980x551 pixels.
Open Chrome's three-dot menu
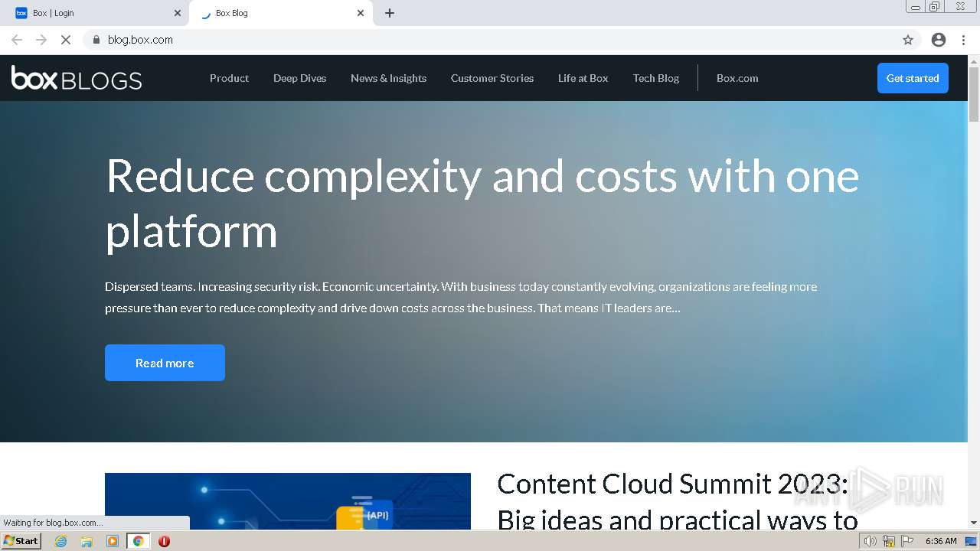(x=963, y=40)
